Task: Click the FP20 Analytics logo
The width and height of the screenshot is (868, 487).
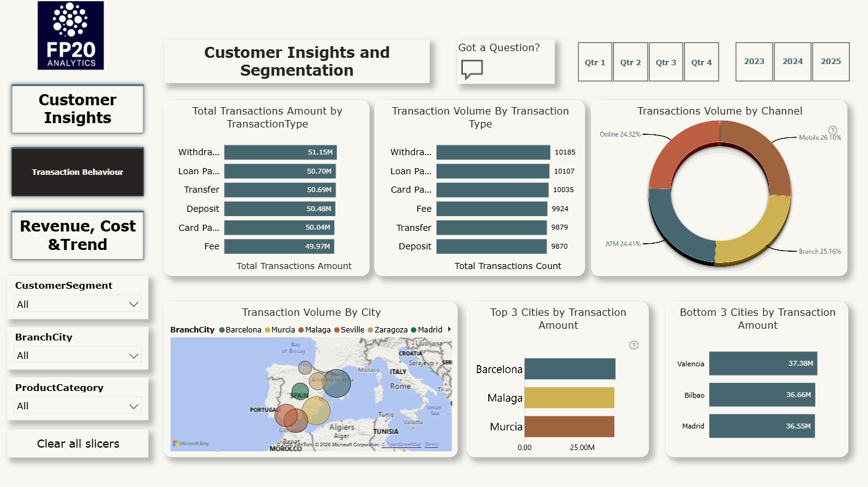Action: coord(71,35)
